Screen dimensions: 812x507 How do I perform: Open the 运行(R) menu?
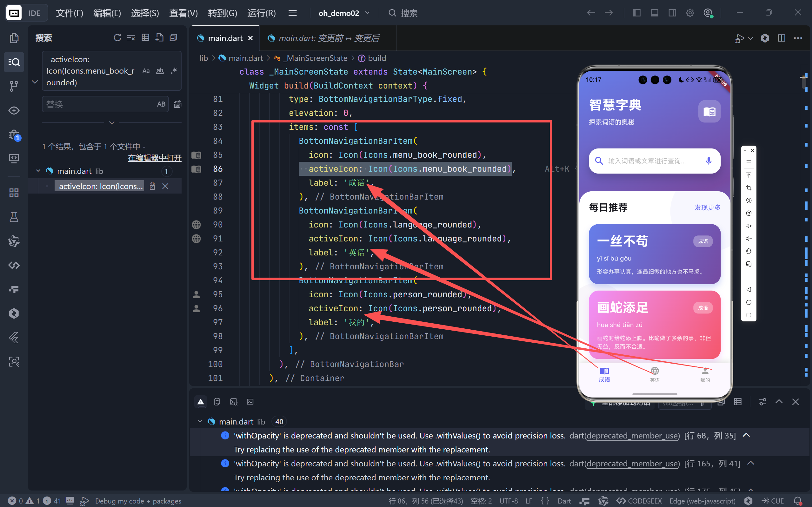(x=261, y=13)
